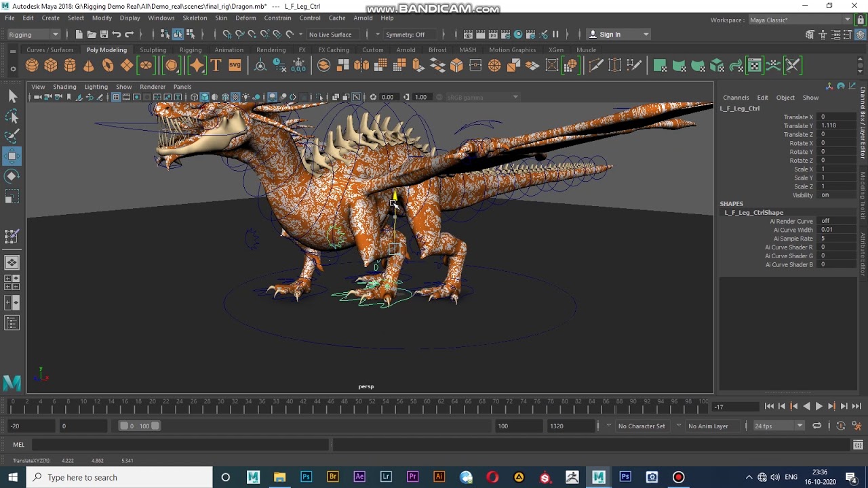Viewport: 868px width, 488px height.
Task: Open the Symmetry: Off dropdown
Action: [410, 35]
